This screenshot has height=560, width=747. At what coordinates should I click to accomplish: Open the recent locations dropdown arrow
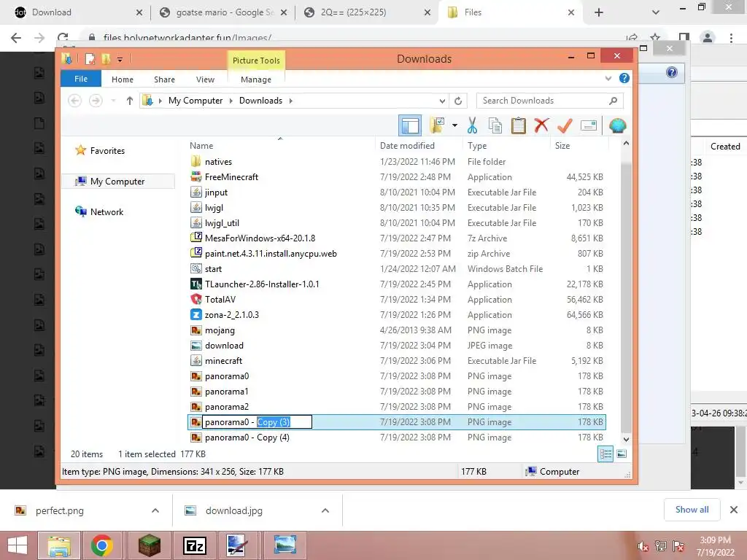click(x=113, y=101)
